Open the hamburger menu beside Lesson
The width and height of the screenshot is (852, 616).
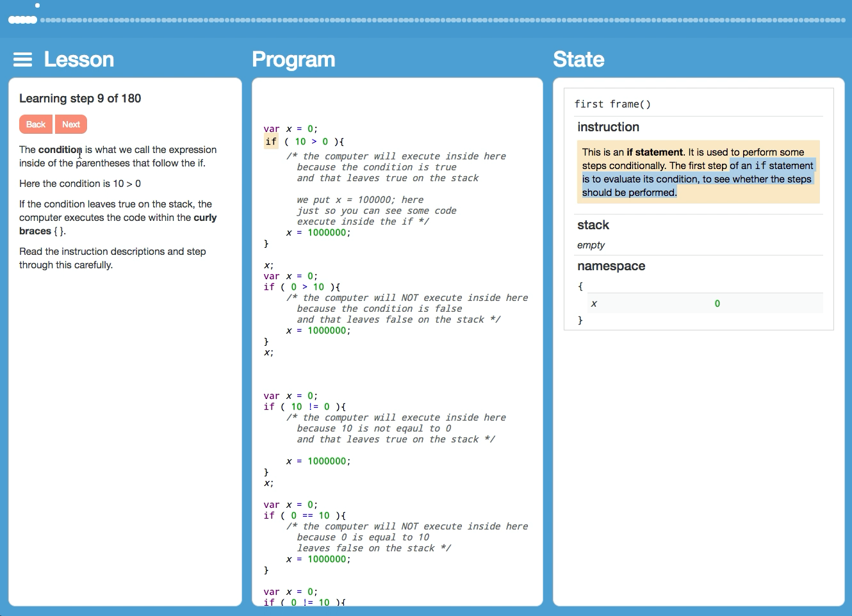(22, 60)
